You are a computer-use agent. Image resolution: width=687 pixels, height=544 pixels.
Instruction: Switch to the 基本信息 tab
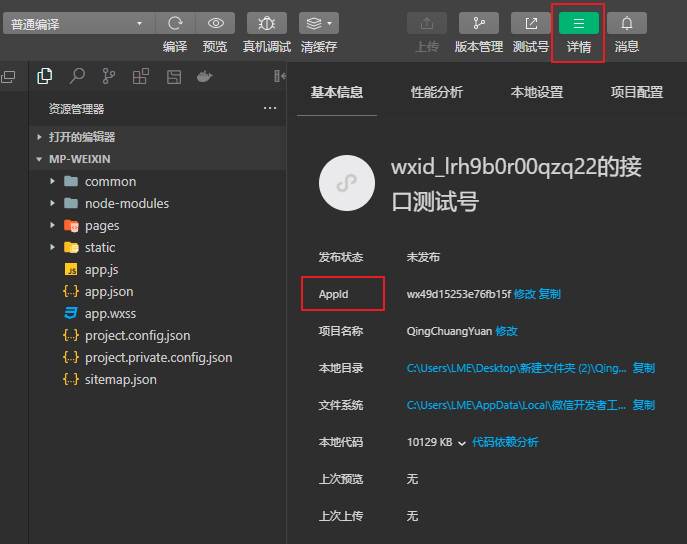(337, 92)
